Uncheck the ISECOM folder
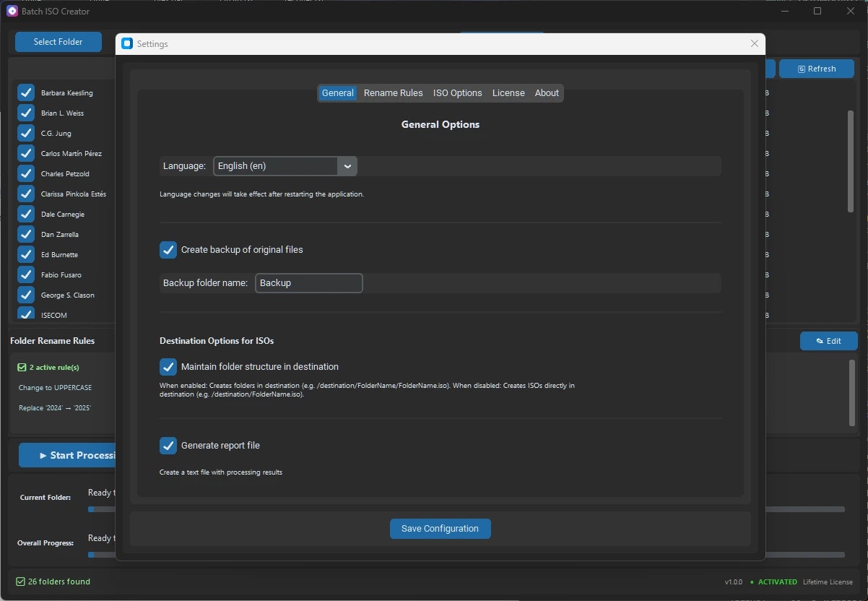This screenshot has height=601, width=868. coord(26,314)
